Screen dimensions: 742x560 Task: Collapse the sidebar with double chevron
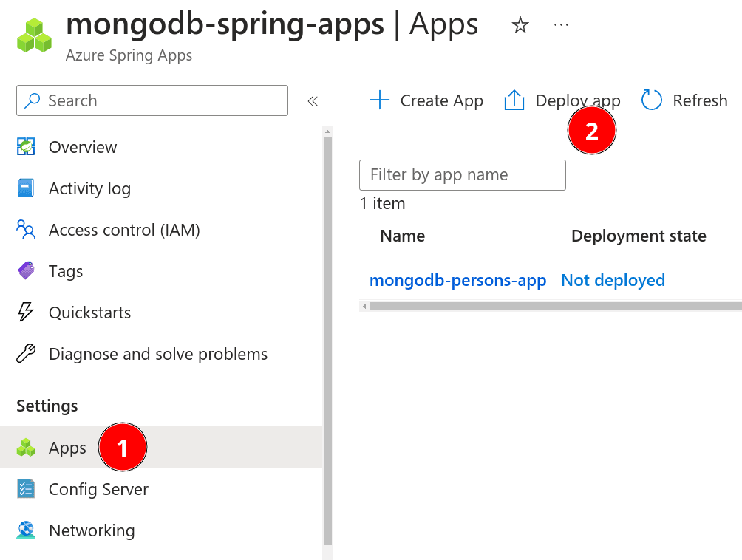tap(313, 101)
